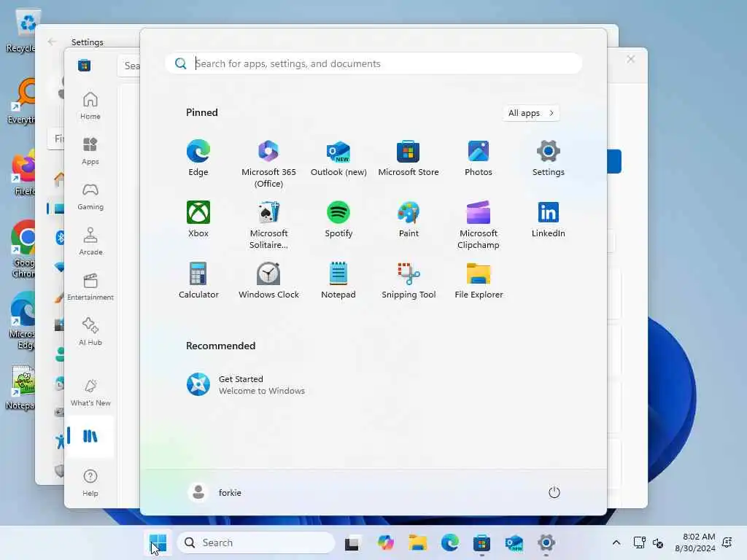Launch Copilot from the taskbar
Image resolution: width=747 pixels, height=560 pixels.
pos(385,542)
